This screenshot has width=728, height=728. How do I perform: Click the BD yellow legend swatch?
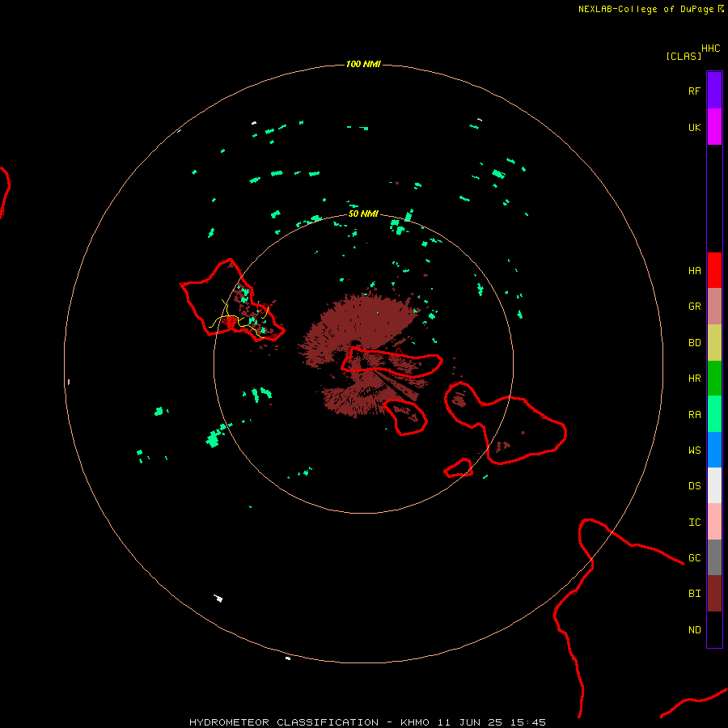[714, 343]
